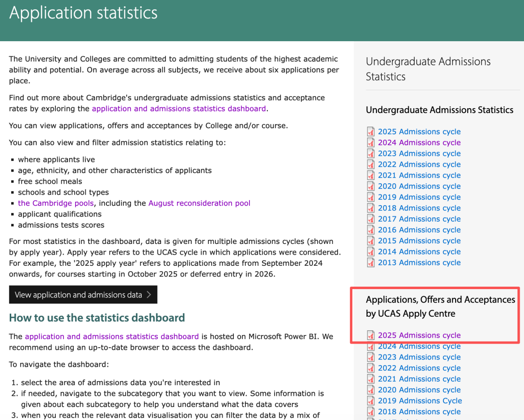Click PDF icon beside 2021 Admissions cycle under UCAS Apply Centre
This screenshot has height=420, width=524.
pyautogui.click(x=371, y=379)
